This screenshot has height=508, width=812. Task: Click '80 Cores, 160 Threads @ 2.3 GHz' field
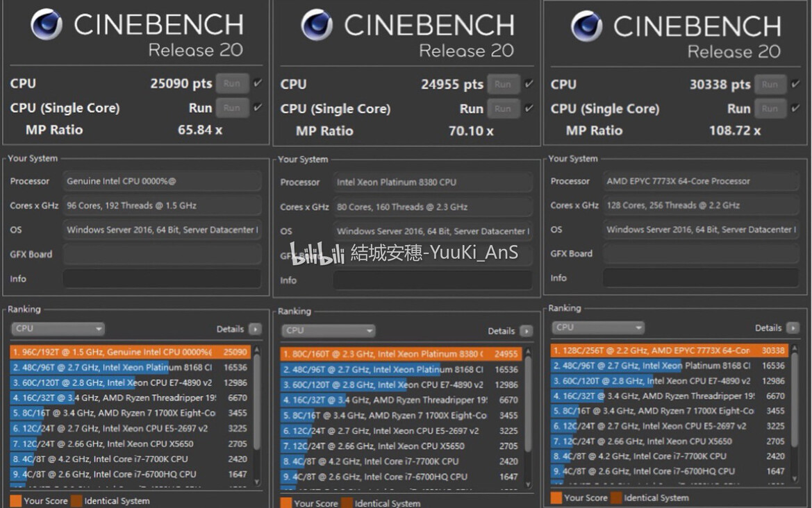(433, 207)
